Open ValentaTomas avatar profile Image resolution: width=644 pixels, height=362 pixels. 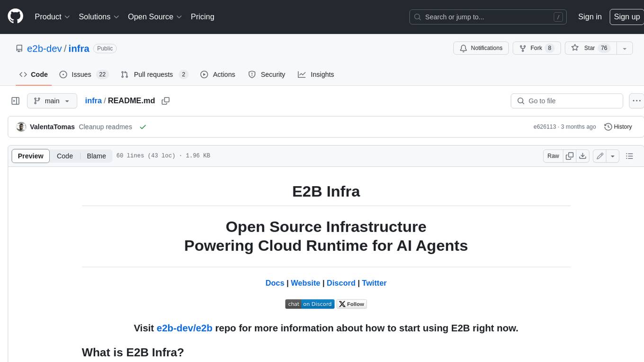pyautogui.click(x=21, y=127)
